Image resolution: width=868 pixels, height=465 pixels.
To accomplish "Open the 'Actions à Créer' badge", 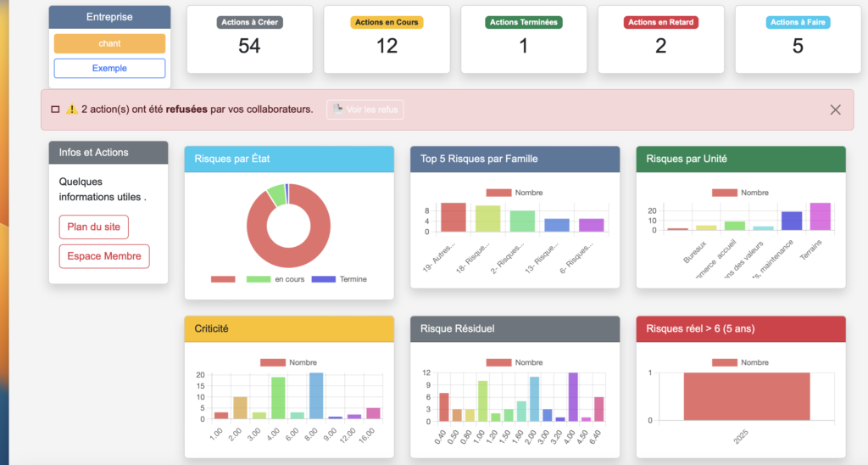I will (x=250, y=22).
